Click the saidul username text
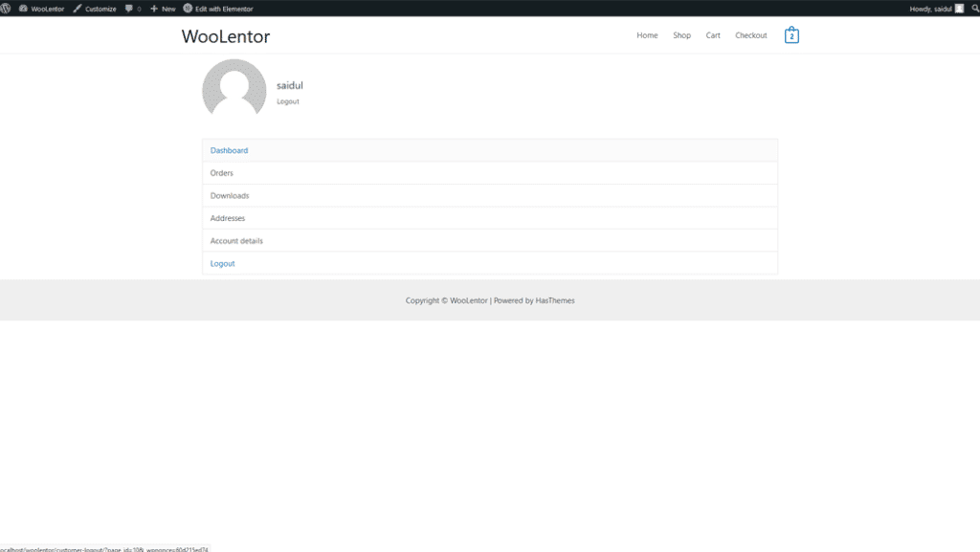Image resolution: width=980 pixels, height=552 pixels. pyautogui.click(x=290, y=85)
